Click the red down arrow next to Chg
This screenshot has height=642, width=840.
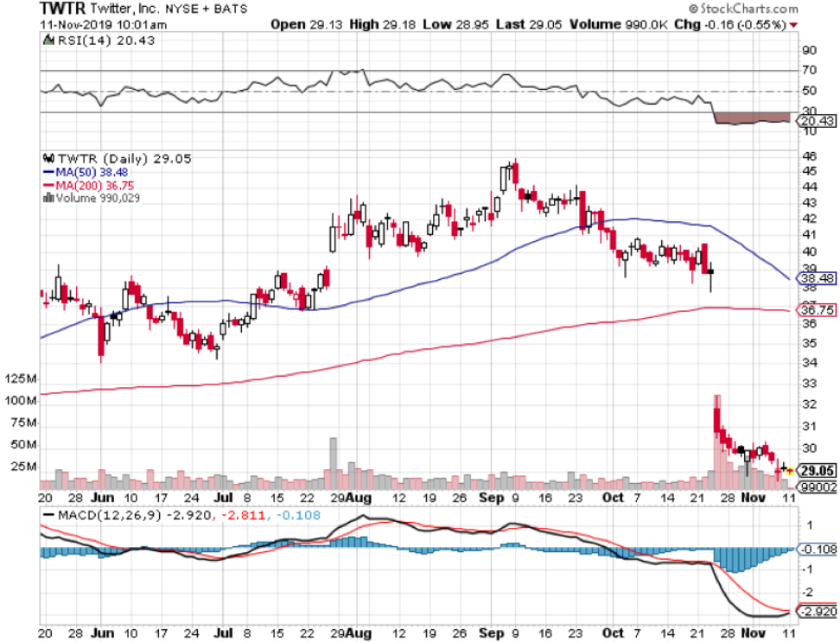[x=793, y=25]
